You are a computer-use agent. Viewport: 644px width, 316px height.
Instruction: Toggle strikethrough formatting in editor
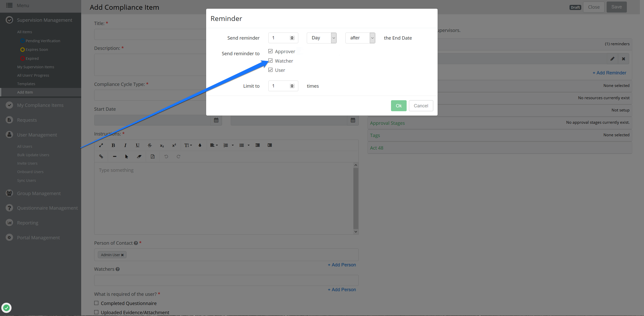pos(150,145)
